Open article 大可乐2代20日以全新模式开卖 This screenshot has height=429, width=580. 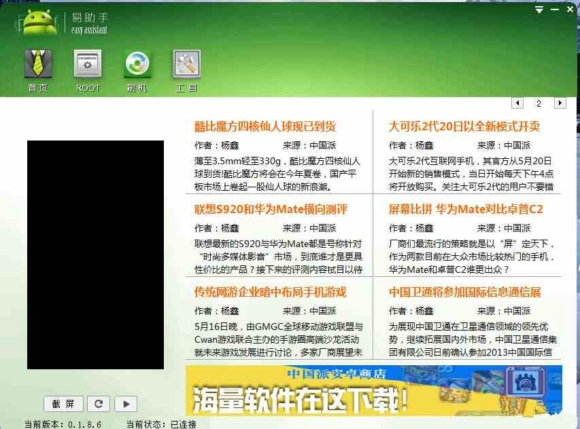pos(464,126)
